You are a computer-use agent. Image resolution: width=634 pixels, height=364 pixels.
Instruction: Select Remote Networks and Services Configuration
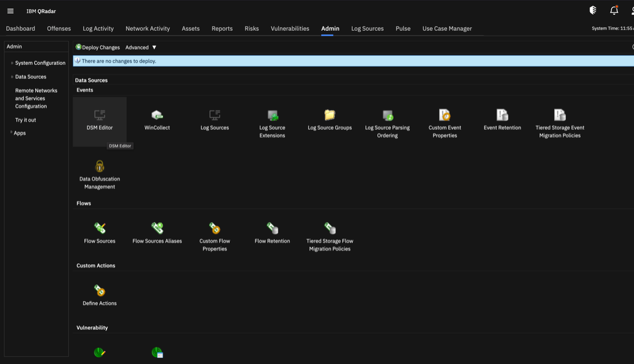(36, 98)
